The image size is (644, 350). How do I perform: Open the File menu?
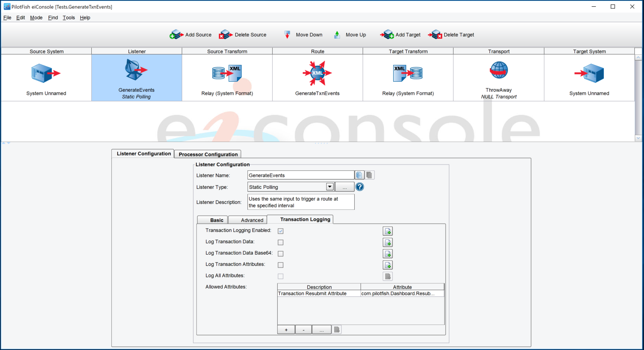(8, 18)
